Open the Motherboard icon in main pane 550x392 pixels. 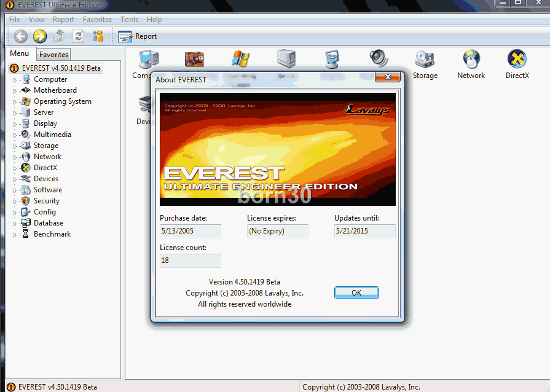(194, 59)
